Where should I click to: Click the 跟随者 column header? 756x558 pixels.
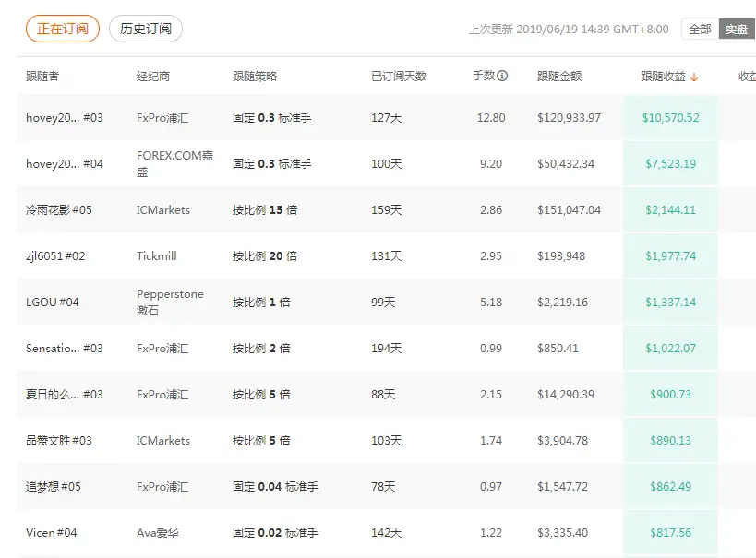42,77
